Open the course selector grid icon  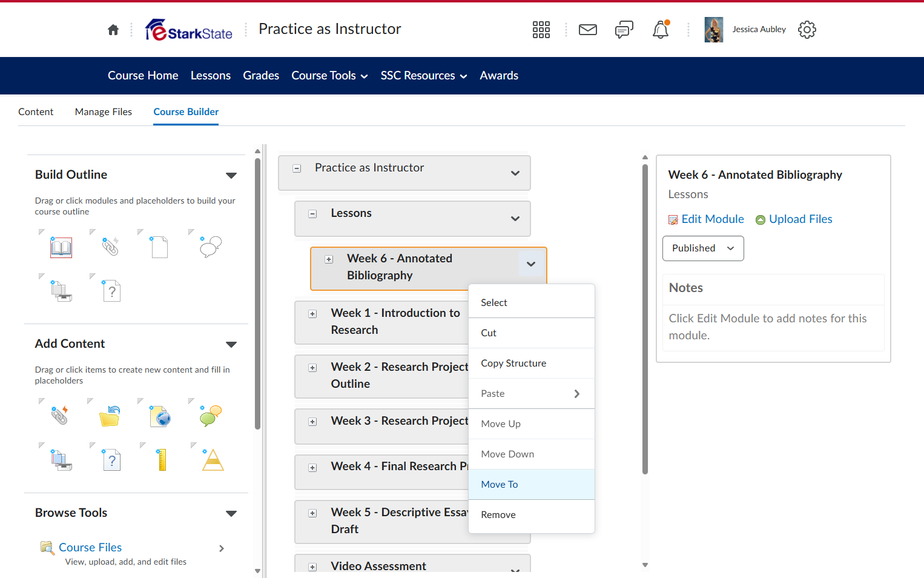click(x=541, y=30)
